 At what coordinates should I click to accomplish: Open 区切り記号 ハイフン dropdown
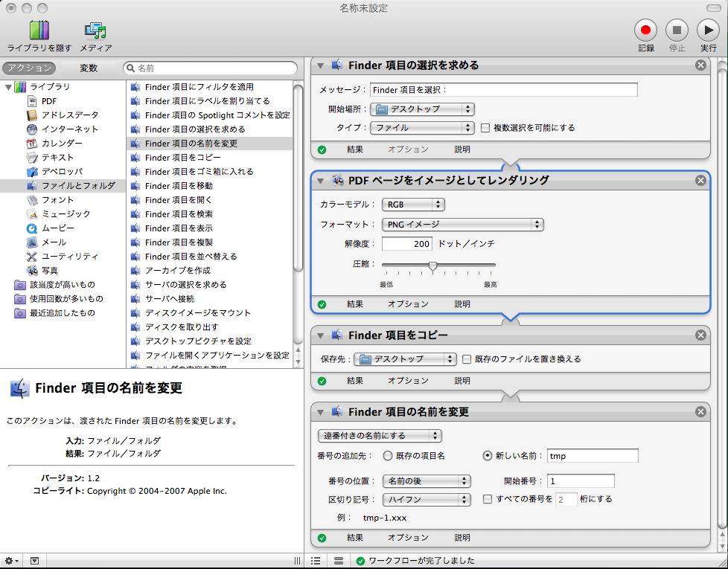[427, 499]
